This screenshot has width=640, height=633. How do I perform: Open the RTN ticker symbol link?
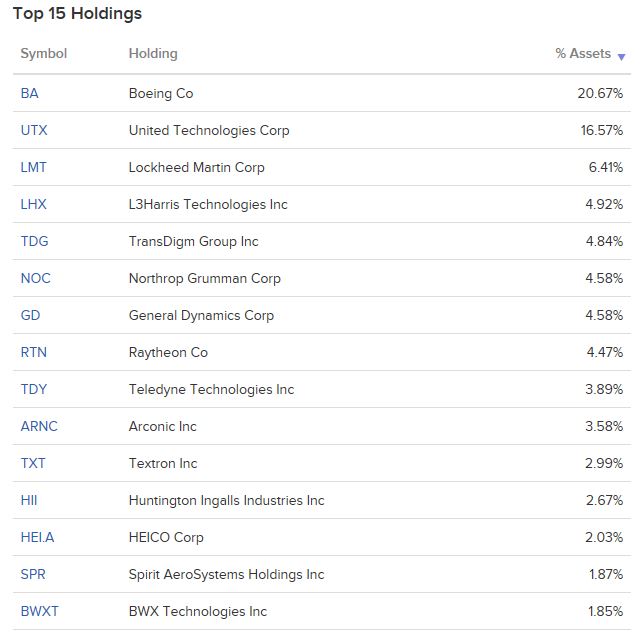point(33,352)
